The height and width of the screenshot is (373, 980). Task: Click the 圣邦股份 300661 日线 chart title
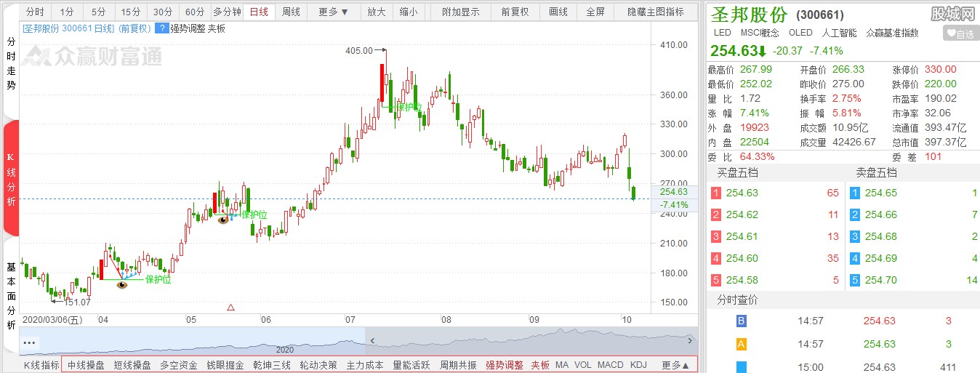point(87,28)
